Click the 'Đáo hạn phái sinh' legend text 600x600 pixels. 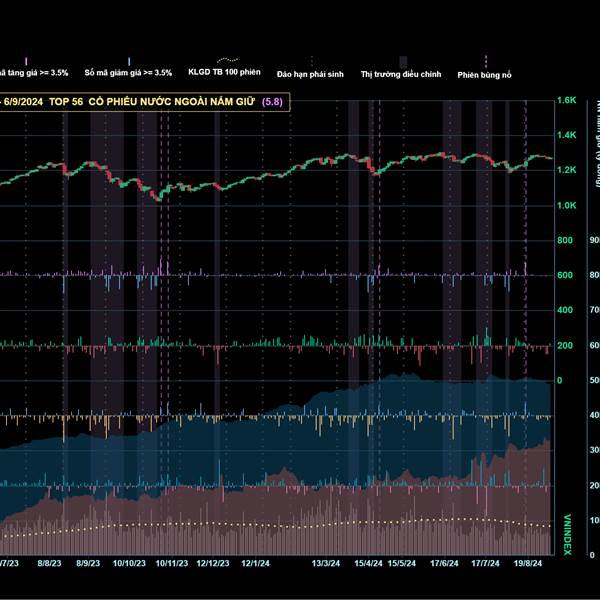312,74
